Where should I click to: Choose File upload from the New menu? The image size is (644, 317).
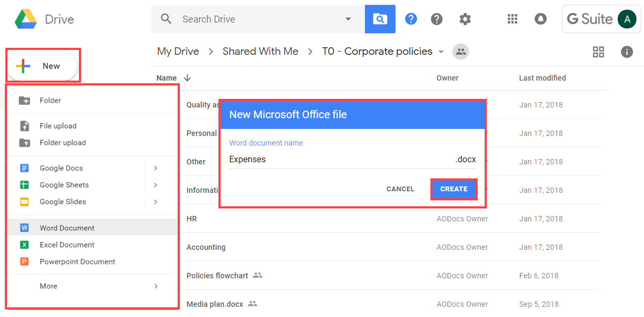point(92,126)
